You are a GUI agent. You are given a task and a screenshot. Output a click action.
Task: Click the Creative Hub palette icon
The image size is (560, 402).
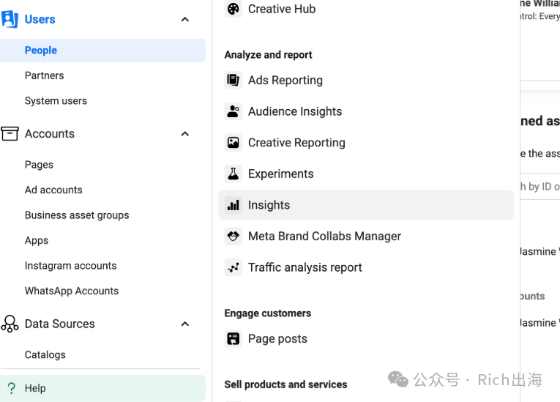(x=233, y=9)
